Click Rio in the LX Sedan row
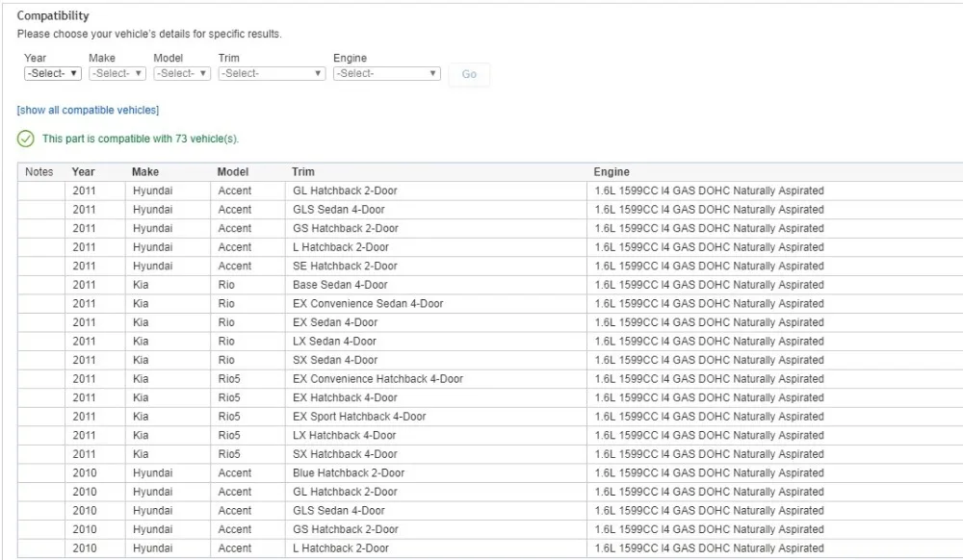The width and height of the screenshot is (963, 560). (226, 341)
